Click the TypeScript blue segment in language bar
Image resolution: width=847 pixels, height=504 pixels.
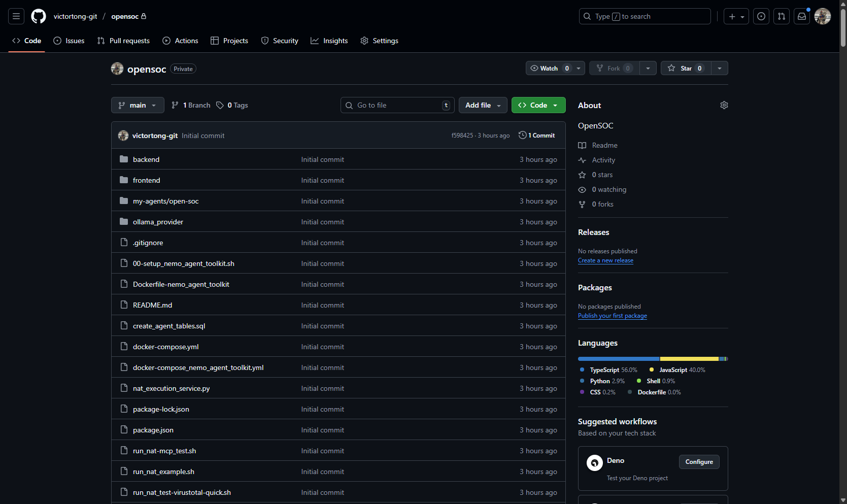(x=619, y=359)
